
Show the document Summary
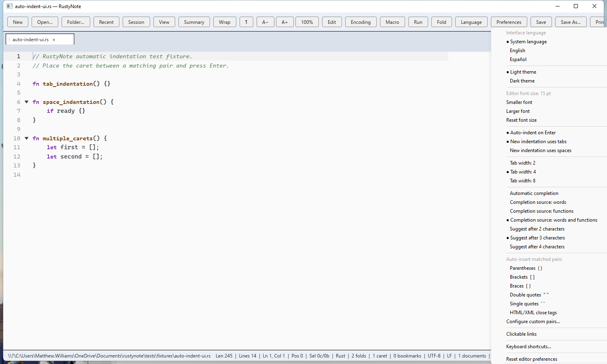(194, 22)
